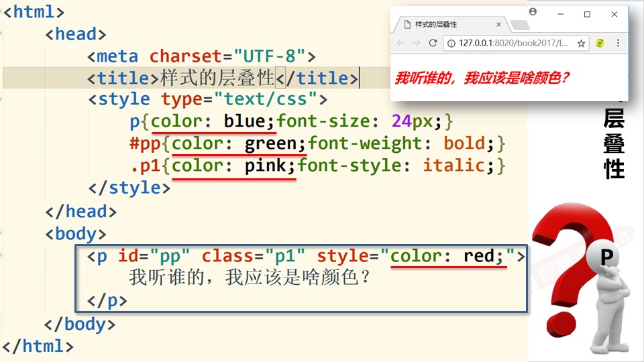
Task: Click the </body> closing tag
Action: tap(80, 324)
